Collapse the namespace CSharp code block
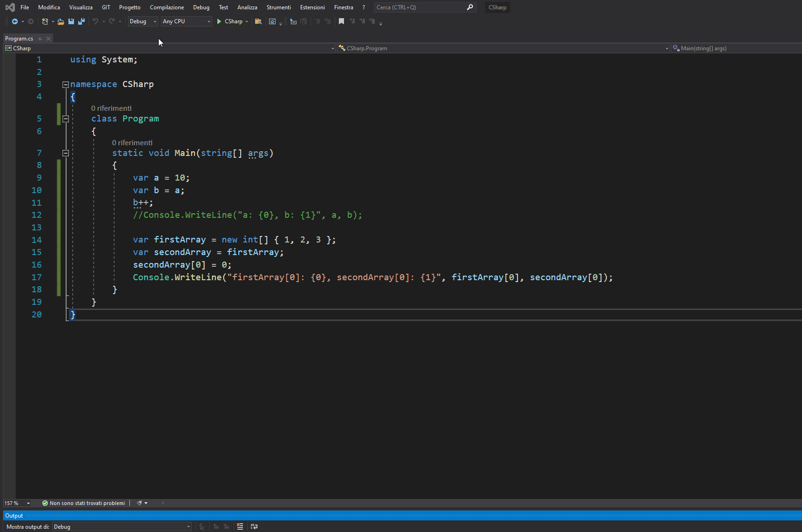 [x=66, y=85]
